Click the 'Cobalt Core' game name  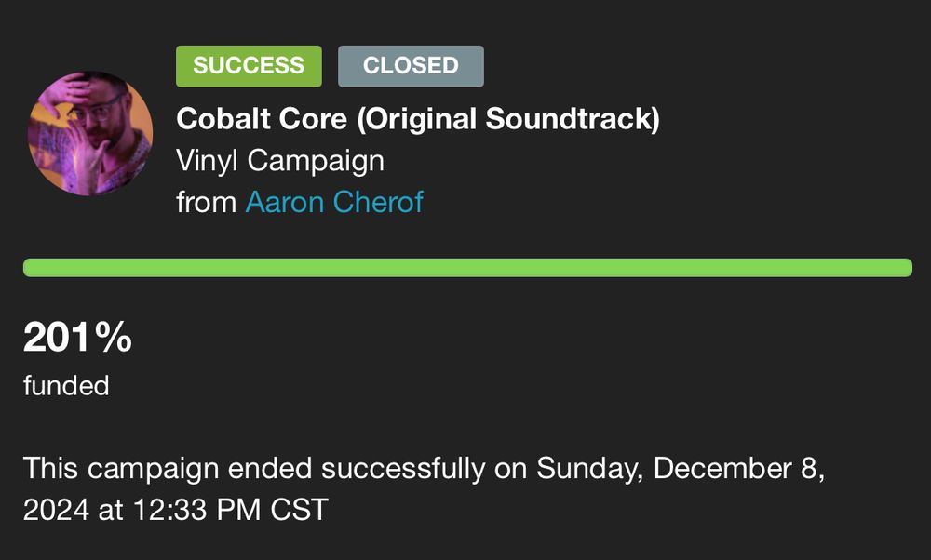click(262, 119)
